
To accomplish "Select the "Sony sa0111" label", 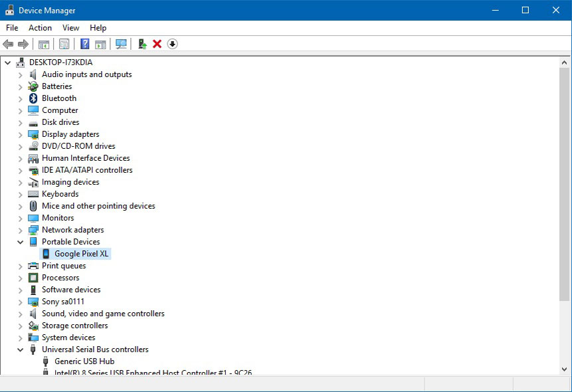I will [63, 302].
